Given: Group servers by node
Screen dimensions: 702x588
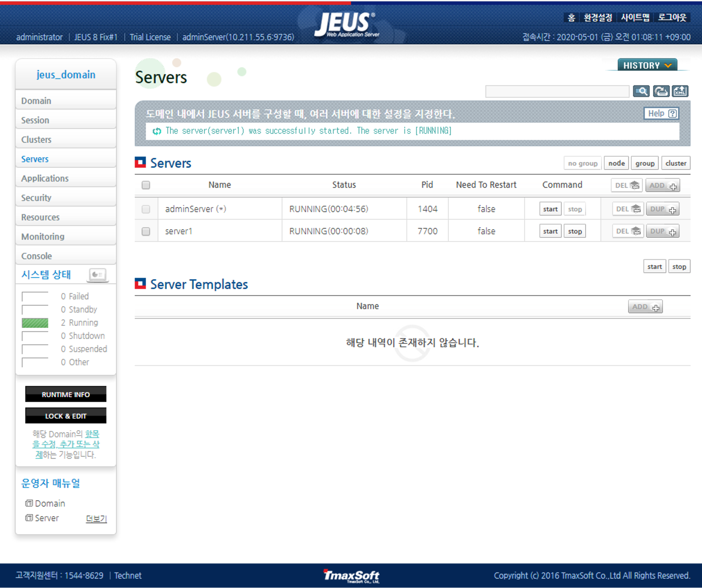Looking at the screenshot, I should click(x=616, y=163).
